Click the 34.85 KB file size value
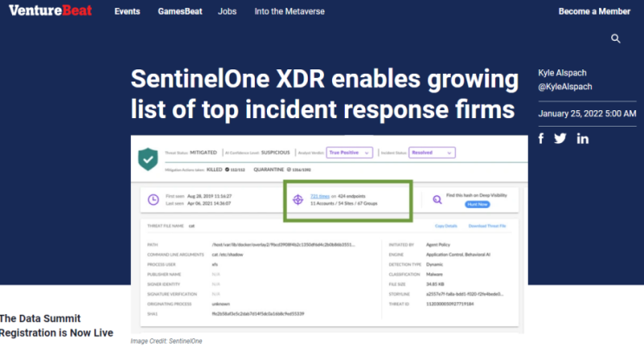644x347 pixels. [x=435, y=284]
